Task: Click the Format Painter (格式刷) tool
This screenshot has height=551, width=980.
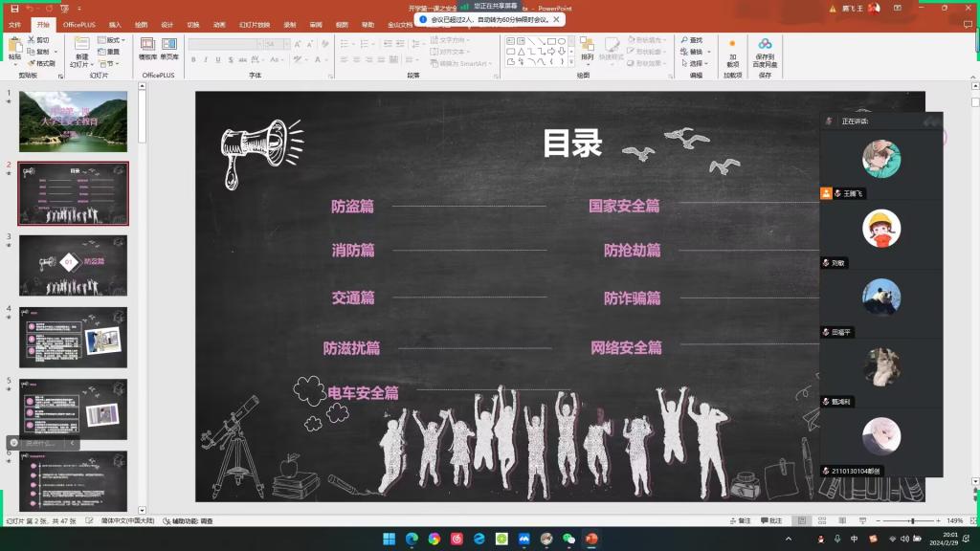Action: 40,63
